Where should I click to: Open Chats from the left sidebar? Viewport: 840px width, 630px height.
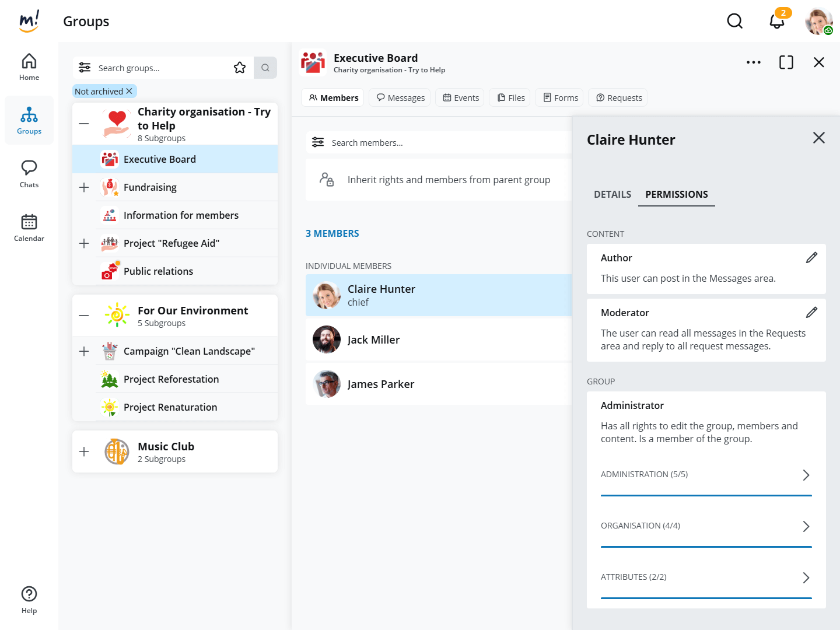[x=29, y=174]
